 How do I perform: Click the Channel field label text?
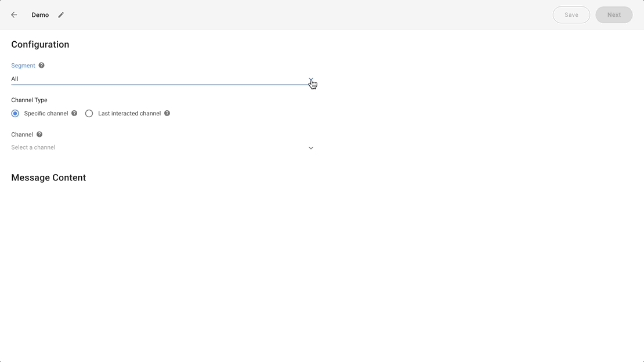[x=22, y=135]
